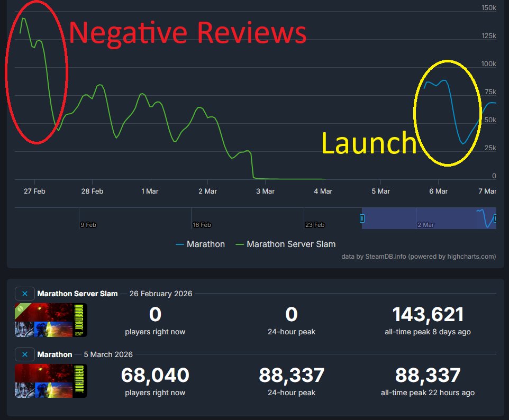Click the '5 Mar' x-axis label
Image resolution: width=509 pixels, height=420 pixels.
380,191
